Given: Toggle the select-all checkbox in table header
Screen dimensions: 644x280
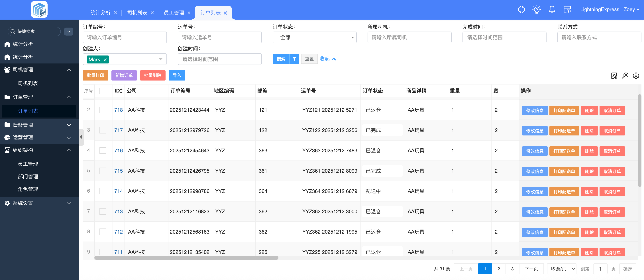Looking at the screenshot, I should pyautogui.click(x=103, y=91).
